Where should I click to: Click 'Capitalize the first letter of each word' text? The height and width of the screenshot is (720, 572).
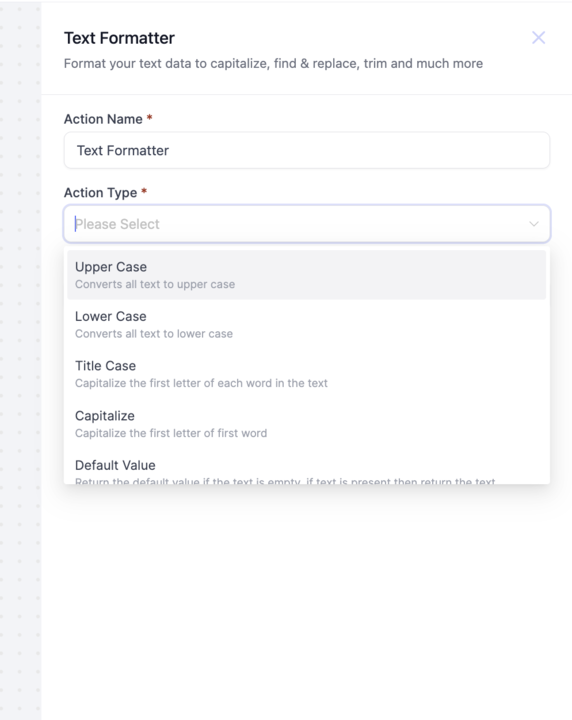pyautogui.click(x=201, y=383)
